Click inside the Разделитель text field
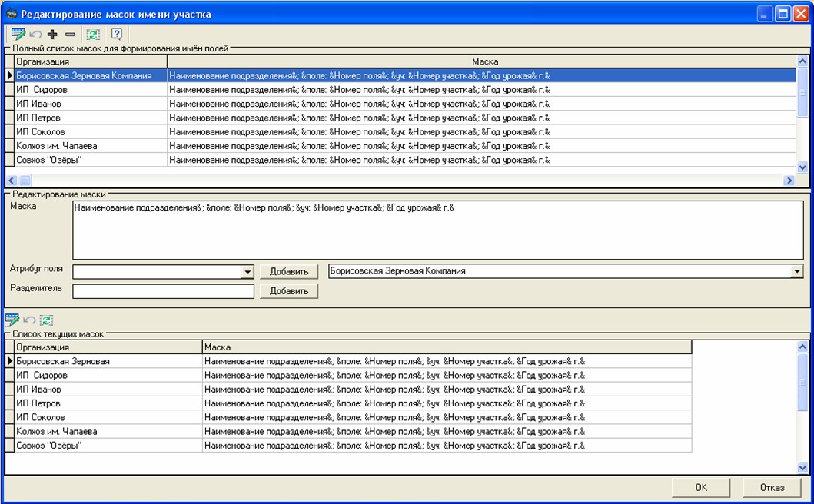The width and height of the screenshot is (814, 504). (x=162, y=291)
